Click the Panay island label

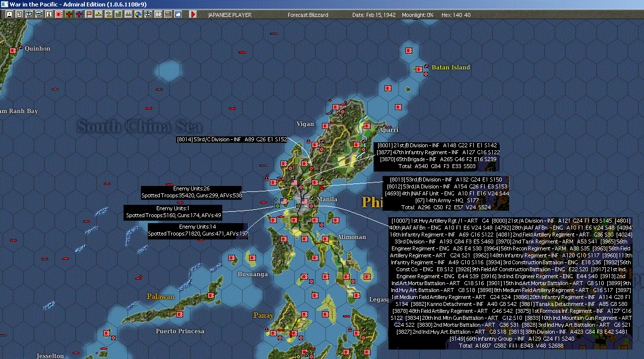pos(263,315)
